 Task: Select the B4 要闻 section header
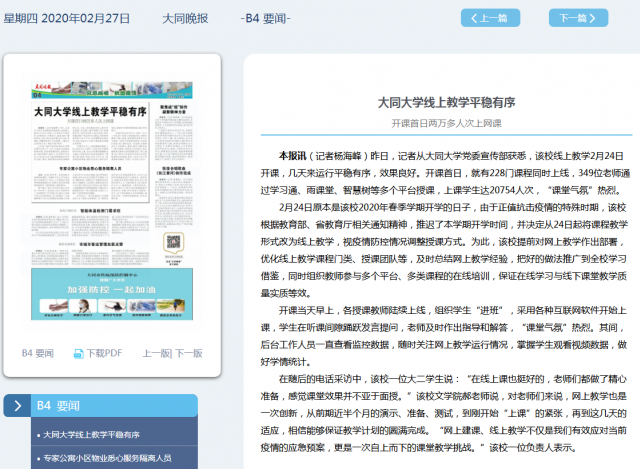[x=114, y=406]
